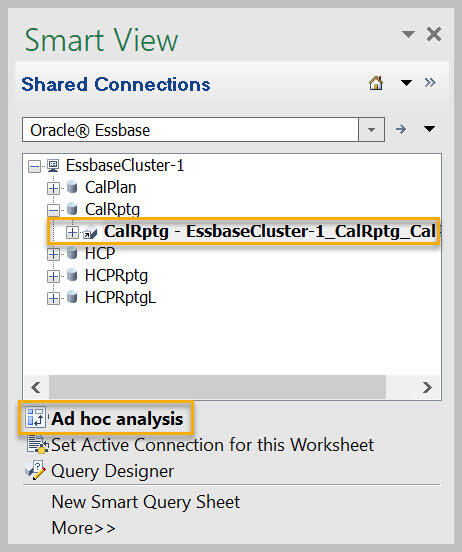This screenshot has height=552, width=462.
Task: Open the Smart View panel options arrow
Action: 408,34
